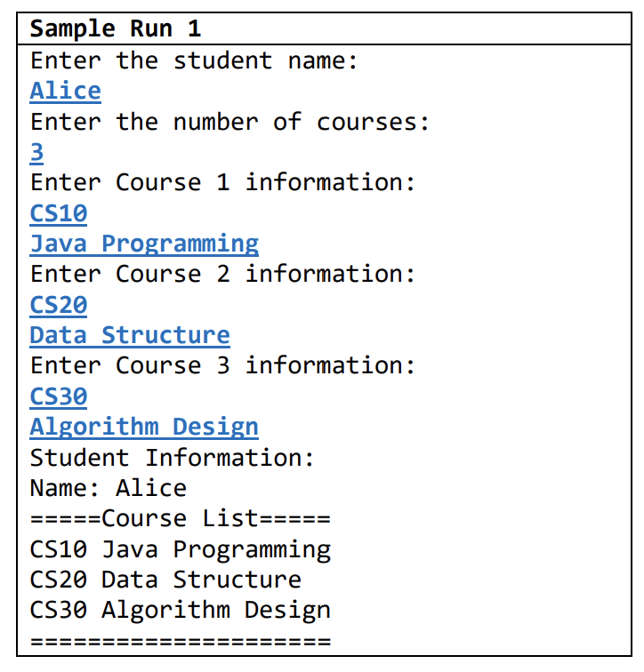The height and width of the screenshot is (672, 644).
Task: Click the 'Enter the number of courses:' line
Action: click(229, 122)
